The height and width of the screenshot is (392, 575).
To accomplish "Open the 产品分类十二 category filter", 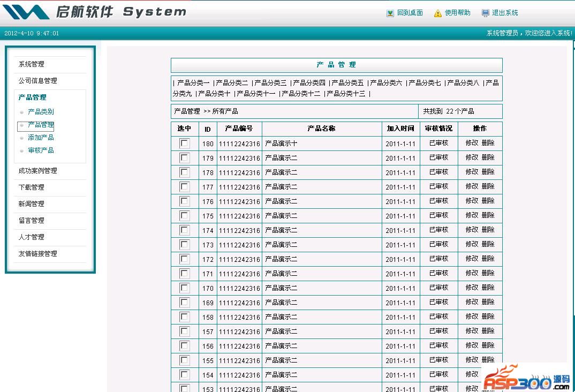I will (x=301, y=94).
